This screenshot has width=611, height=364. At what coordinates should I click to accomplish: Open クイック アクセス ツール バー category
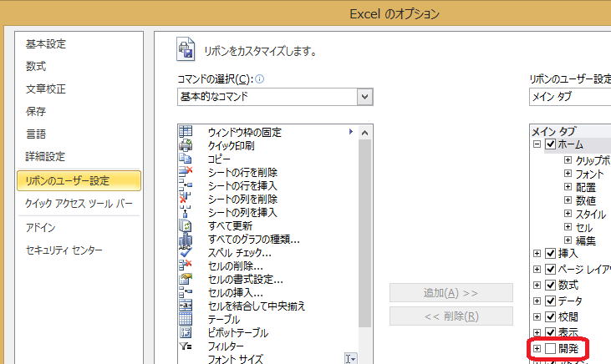click(79, 203)
